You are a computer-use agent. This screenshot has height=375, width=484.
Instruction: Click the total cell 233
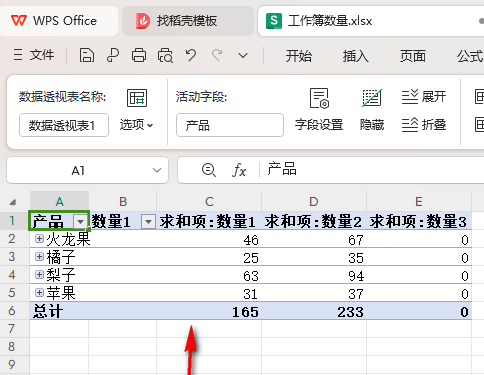314,311
